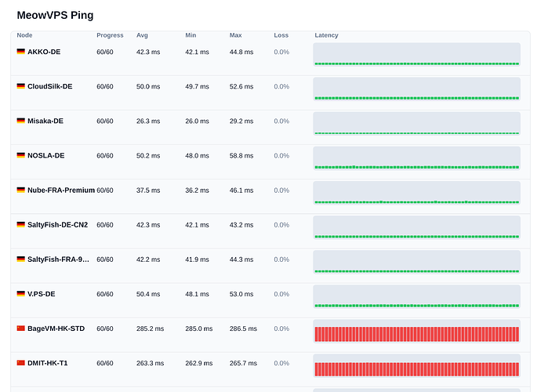This screenshot has height=392, width=541.
Task: Click the AKKO-DE 60/60 progress value
Action: tap(105, 52)
